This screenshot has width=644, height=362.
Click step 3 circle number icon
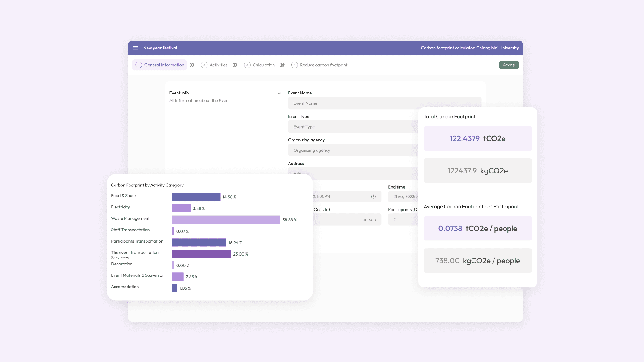(247, 65)
